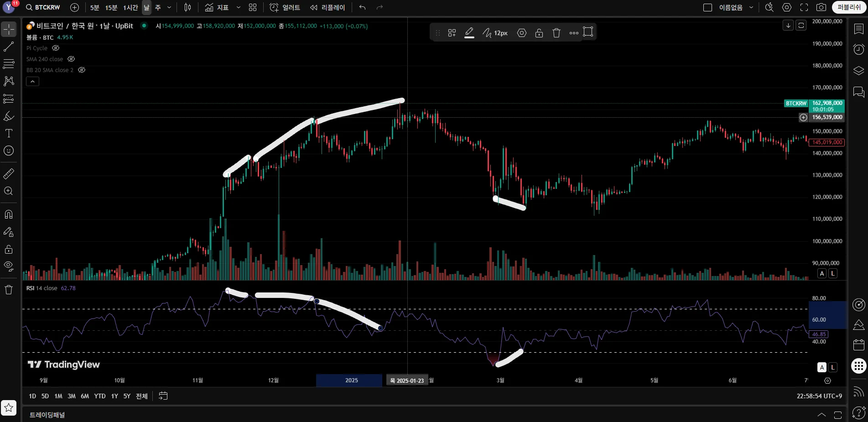The image size is (868, 422).
Task: Open drawing settings in floating toolbar
Action: point(522,33)
